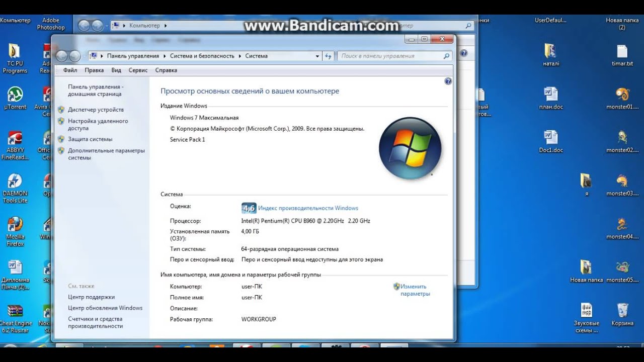Open Настройка удаленного доступа
Viewport: 644px width, 362px height.
[98, 125]
